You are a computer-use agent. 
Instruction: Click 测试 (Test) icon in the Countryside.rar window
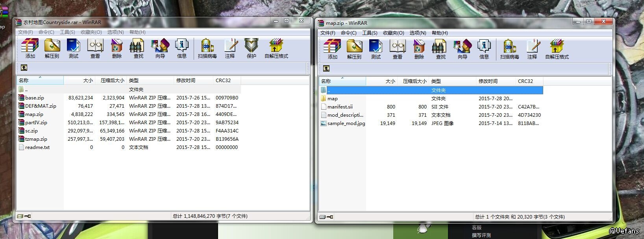pyautogui.click(x=74, y=48)
